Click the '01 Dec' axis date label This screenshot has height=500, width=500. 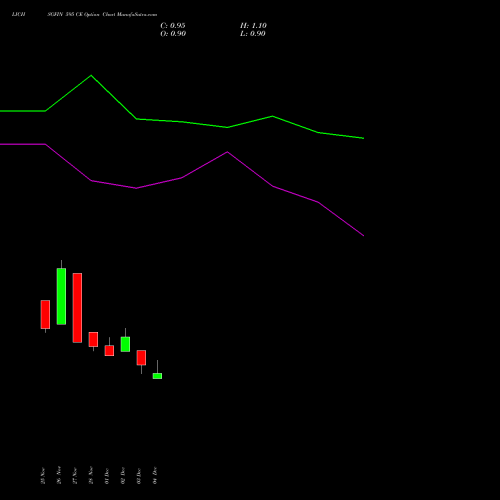pos(107,476)
